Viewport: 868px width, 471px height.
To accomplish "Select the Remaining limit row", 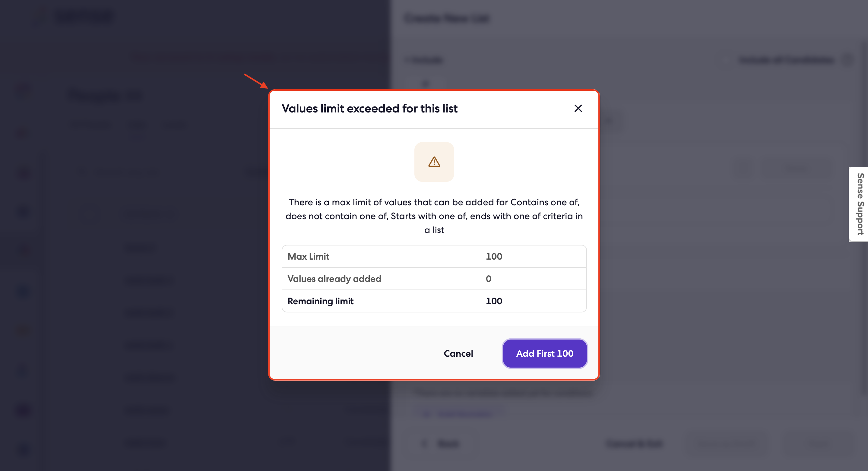I will 434,301.
